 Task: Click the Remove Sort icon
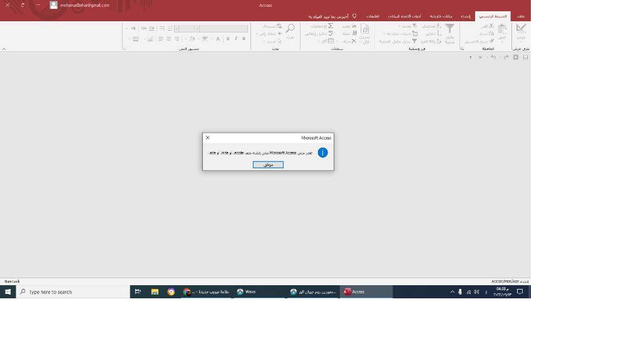(x=438, y=41)
